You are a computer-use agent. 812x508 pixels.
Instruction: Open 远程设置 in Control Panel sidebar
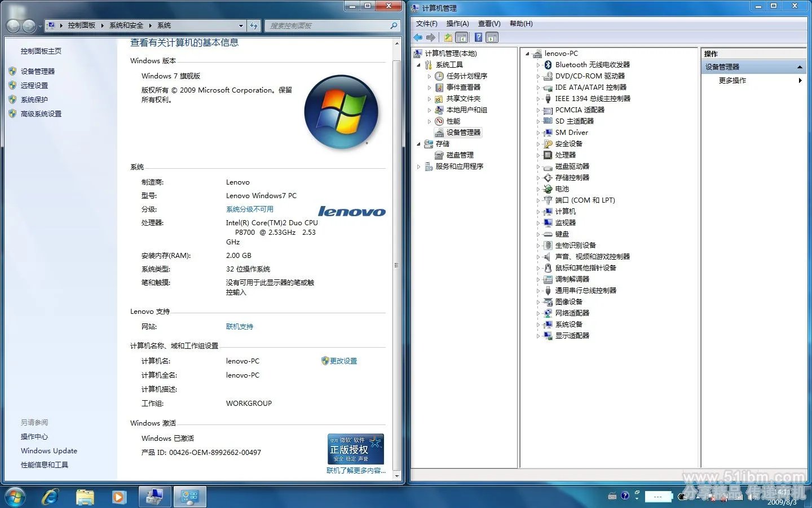[x=34, y=85]
